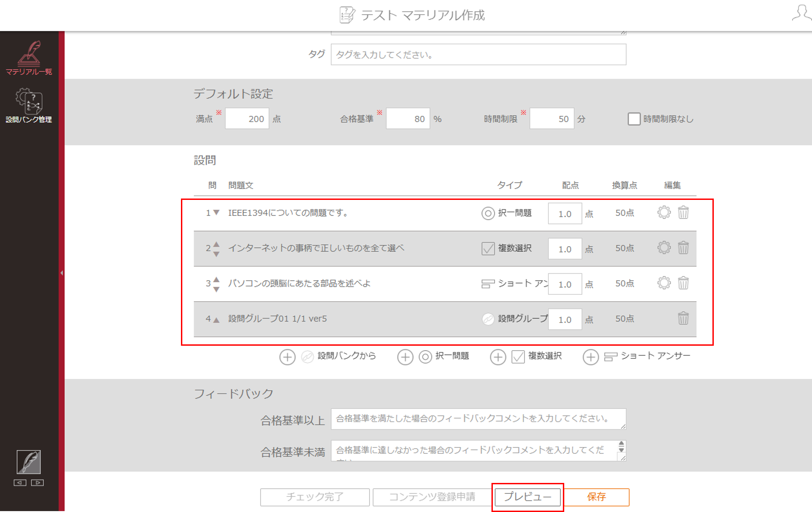Viewport: 812px width, 512px height.
Task: Click the left arrow button in the sidebar
Action: (x=20, y=482)
